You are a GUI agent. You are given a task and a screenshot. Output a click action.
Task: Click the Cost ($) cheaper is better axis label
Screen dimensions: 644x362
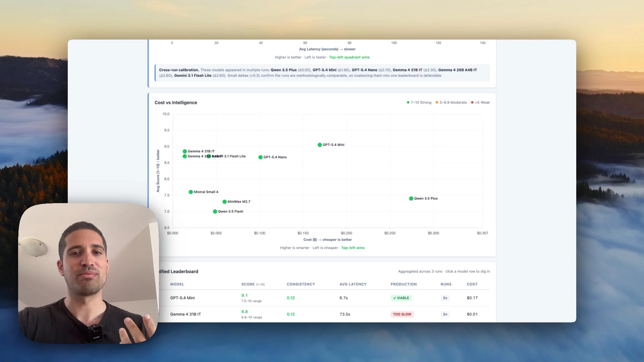[328, 240]
